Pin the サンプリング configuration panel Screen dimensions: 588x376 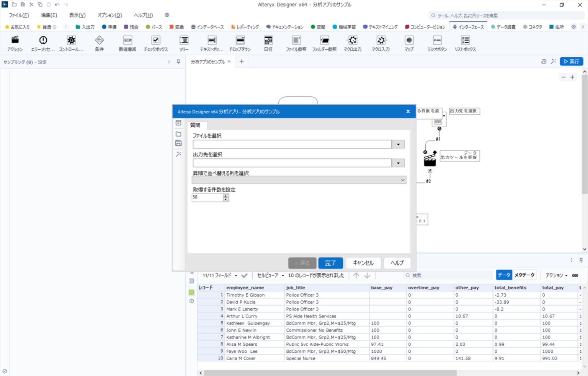(178, 62)
